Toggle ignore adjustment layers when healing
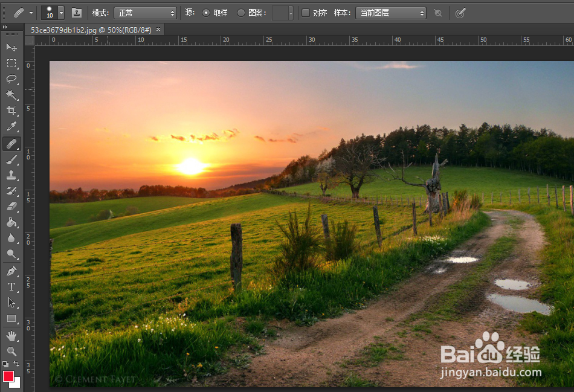The width and height of the screenshot is (574, 392). pyautogui.click(x=438, y=13)
